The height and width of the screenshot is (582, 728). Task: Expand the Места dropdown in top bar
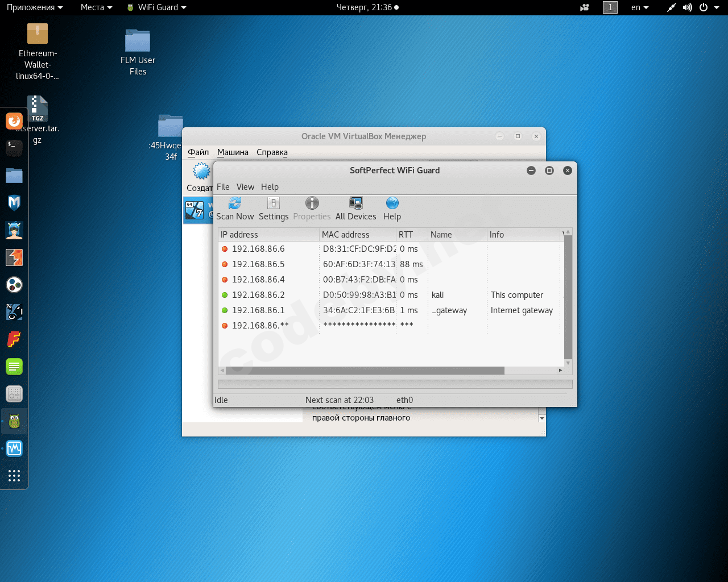(96, 7)
